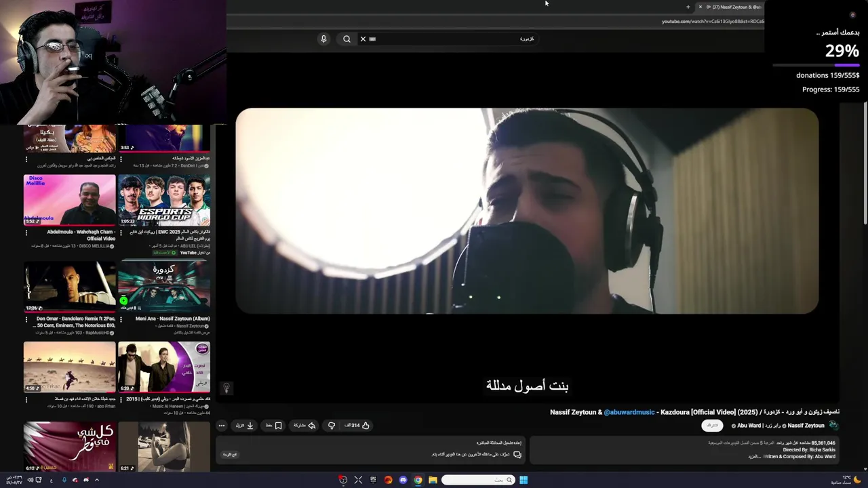Open the two men purple video thumbnail (6:20)
868x488 pixels.
[x=164, y=367]
